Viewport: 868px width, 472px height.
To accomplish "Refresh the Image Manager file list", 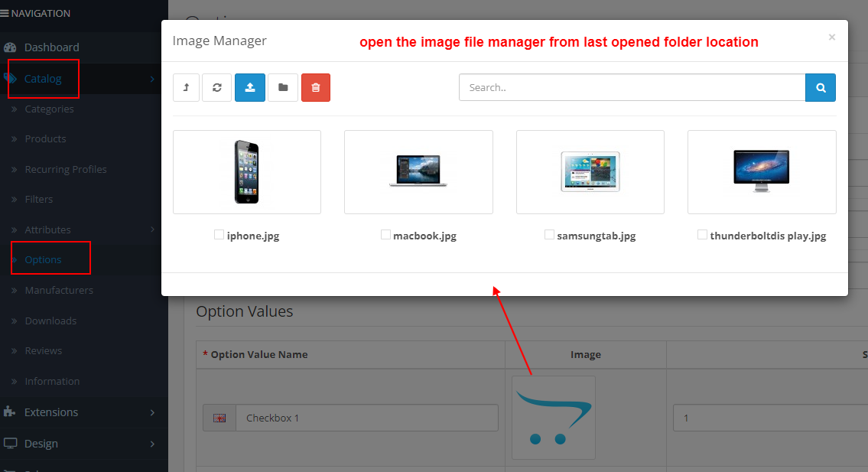I will tap(216, 87).
